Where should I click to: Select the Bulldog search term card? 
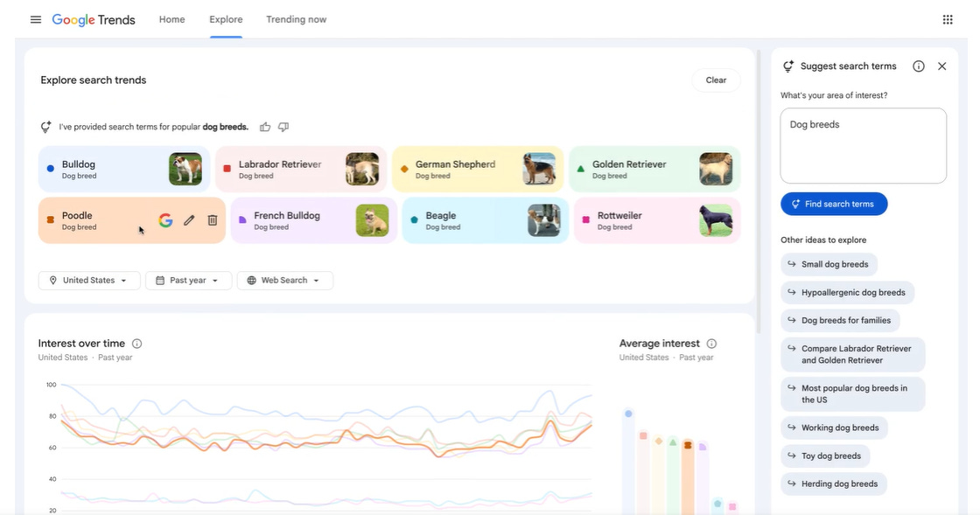pos(123,169)
